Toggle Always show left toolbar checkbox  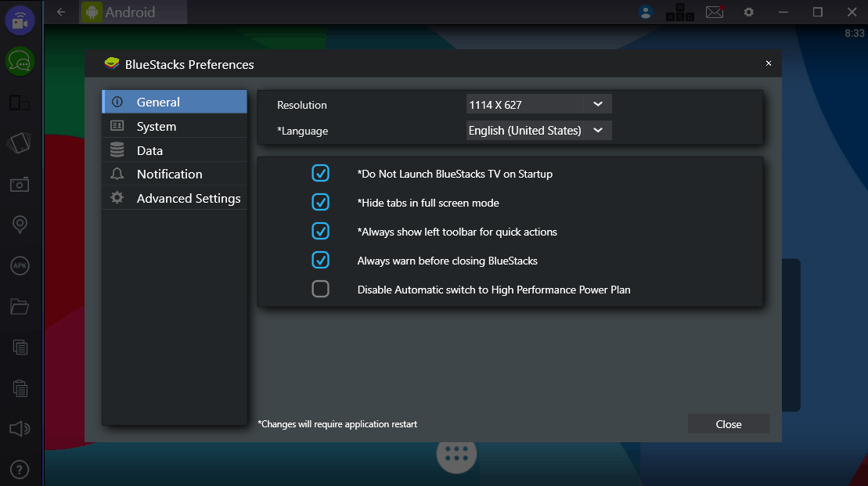tap(321, 231)
